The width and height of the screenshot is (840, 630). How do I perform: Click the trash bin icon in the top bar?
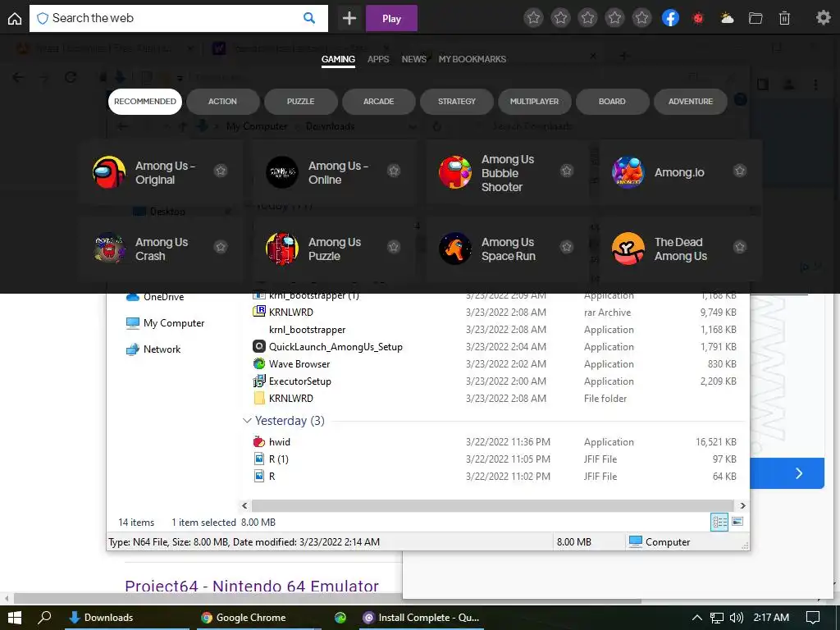(x=784, y=18)
